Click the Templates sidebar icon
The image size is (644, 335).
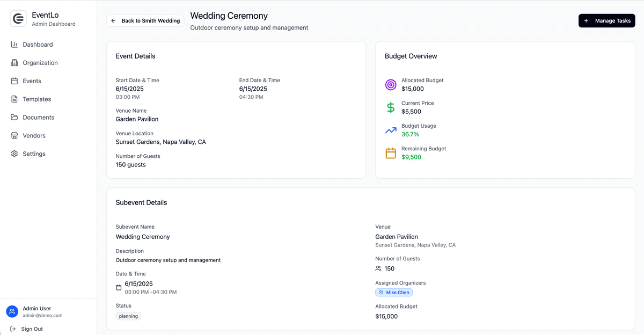coord(14,99)
